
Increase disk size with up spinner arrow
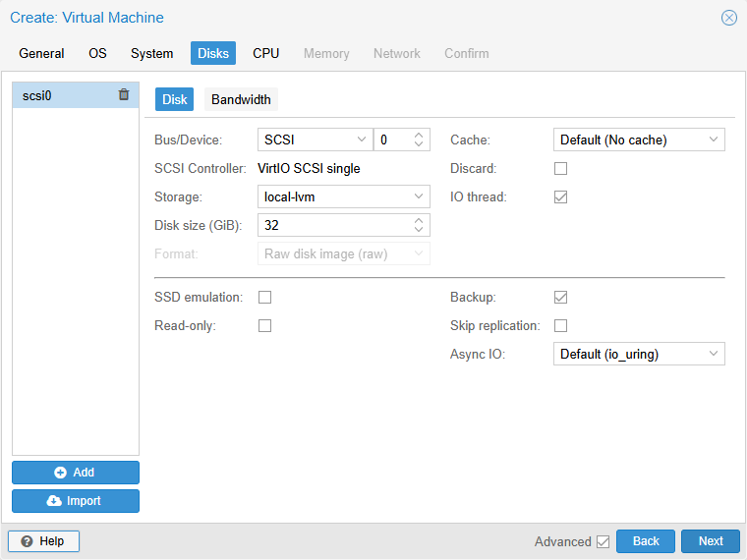tap(419, 221)
